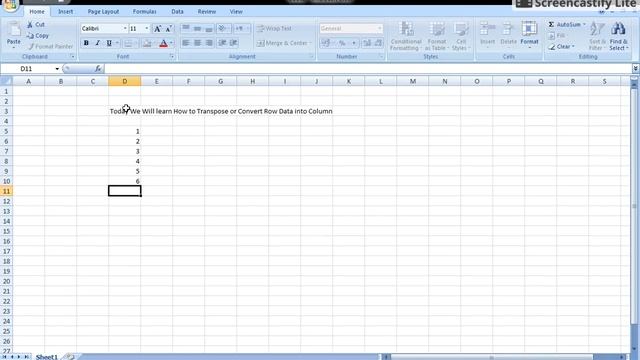Click Increase Decimal icon
This screenshot has height=360, width=640.
(367, 43)
